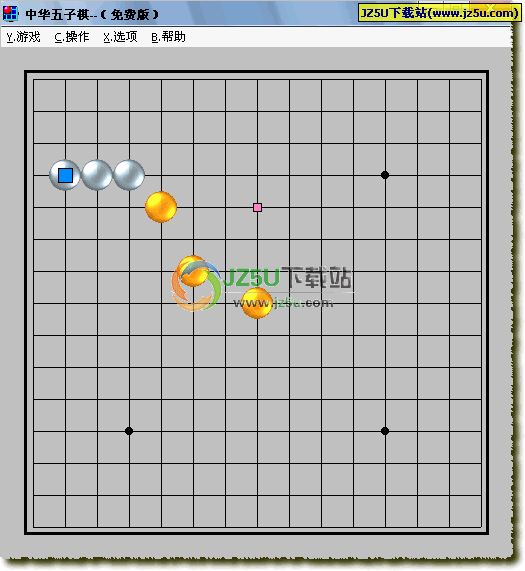Click the gold stone below the silver row
The height and width of the screenshot is (571, 525).
coord(161,207)
